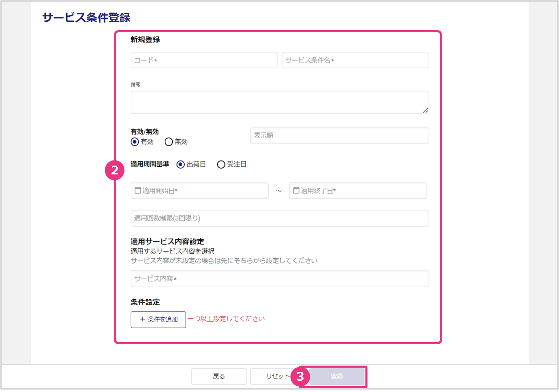Choose 受注日 as period basis
This screenshot has width=559, height=392.
[221, 164]
